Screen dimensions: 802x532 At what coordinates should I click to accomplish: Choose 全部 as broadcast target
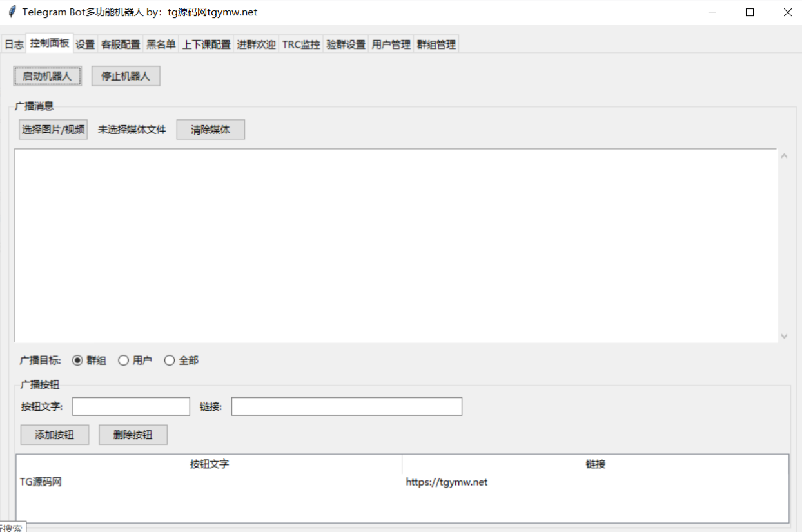pyautogui.click(x=170, y=360)
